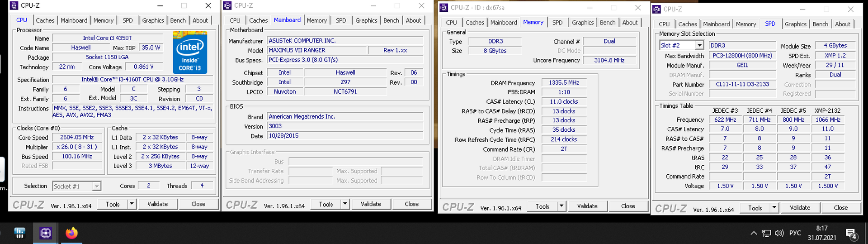Open SPD tab in the dx67sa window

[557, 22]
